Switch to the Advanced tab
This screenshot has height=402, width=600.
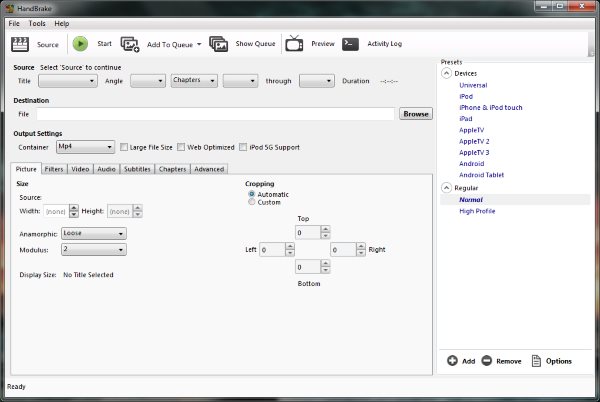click(209, 169)
